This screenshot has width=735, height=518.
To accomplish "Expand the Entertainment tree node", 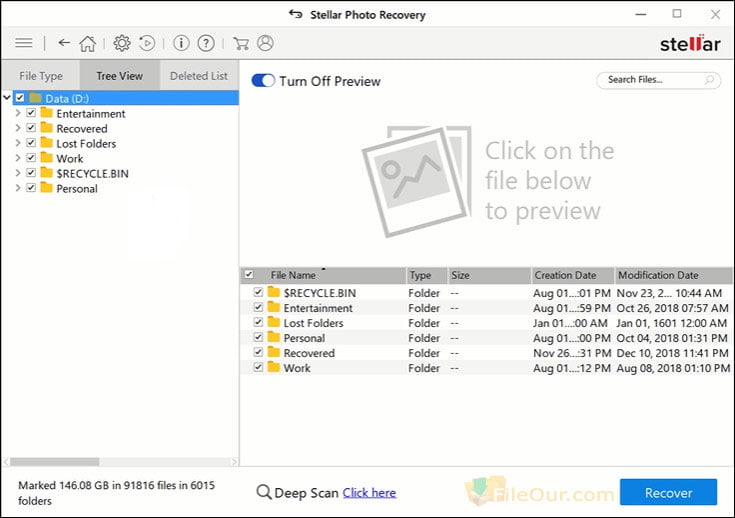I will tap(18, 113).
